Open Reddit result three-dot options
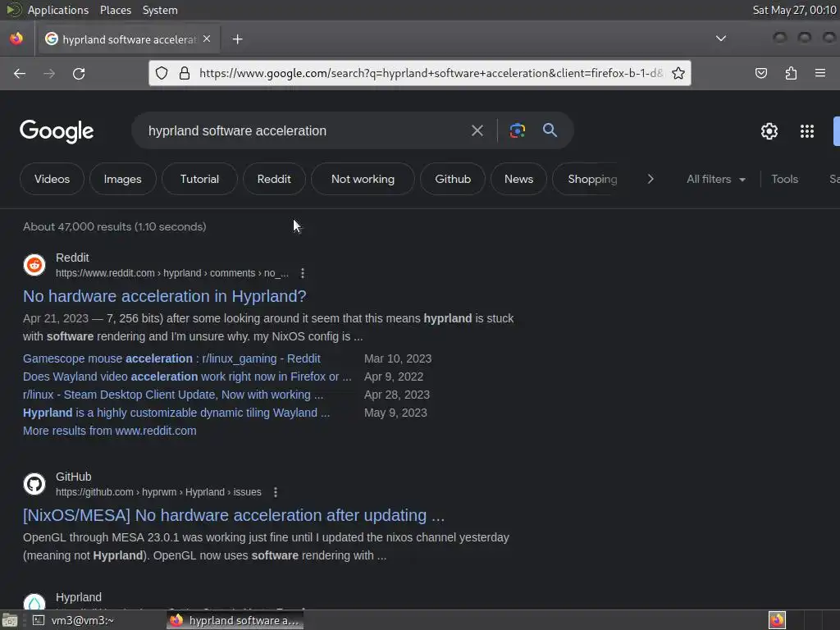This screenshot has width=840, height=630. (303, 273)
